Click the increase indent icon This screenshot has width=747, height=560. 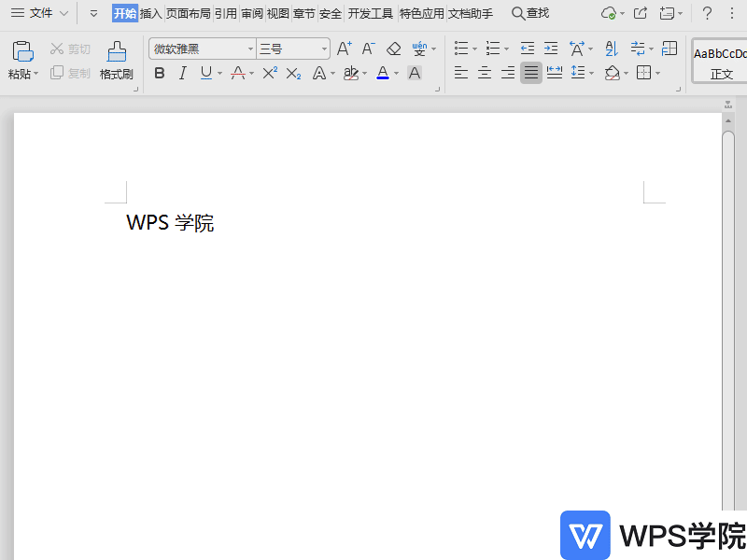550,49
